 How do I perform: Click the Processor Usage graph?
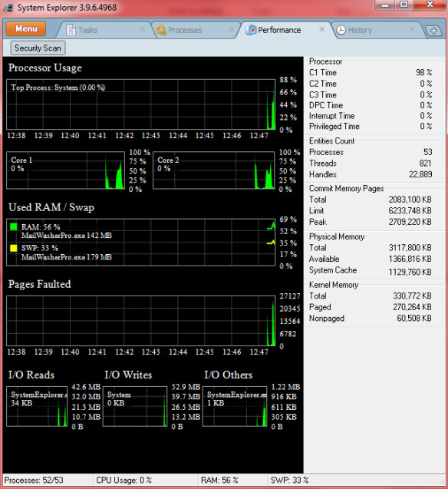pyautogui.click(x=141, y=104)
